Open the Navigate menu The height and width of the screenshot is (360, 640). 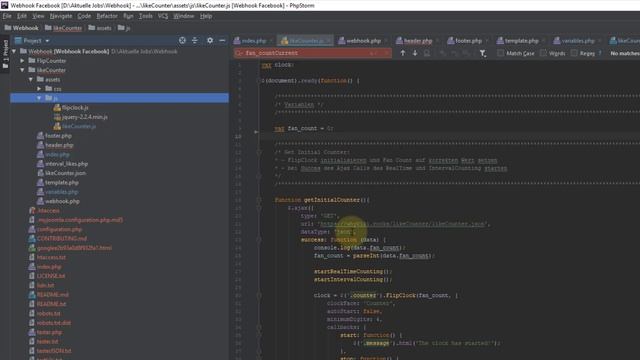click(61, 16)
